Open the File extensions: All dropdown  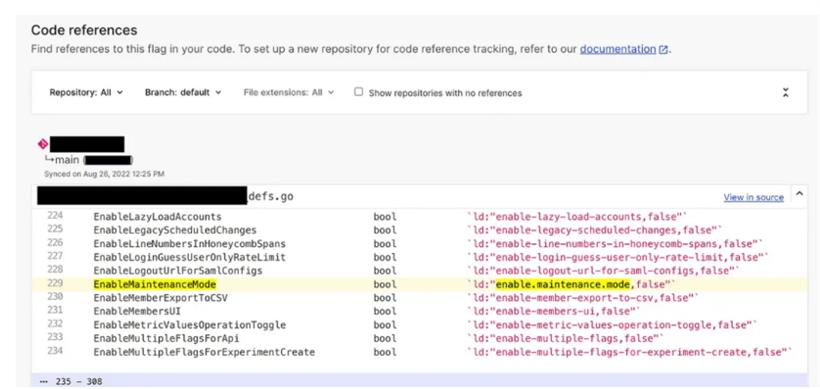pos(289,93)
